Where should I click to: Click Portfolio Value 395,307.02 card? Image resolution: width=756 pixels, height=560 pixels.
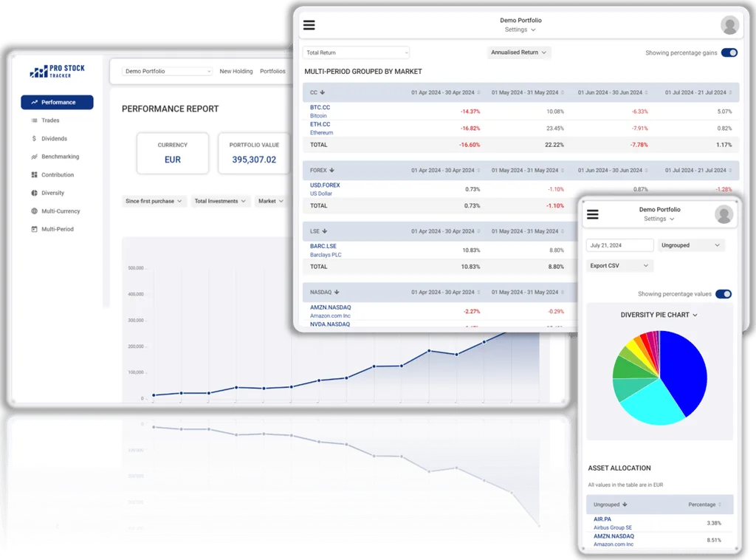(x=254, y=153)
